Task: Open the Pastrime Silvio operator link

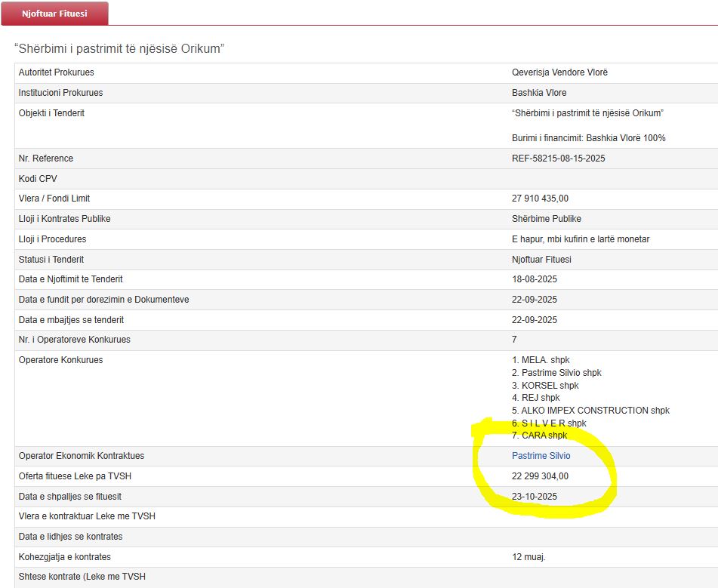Action: click(541, 456)
